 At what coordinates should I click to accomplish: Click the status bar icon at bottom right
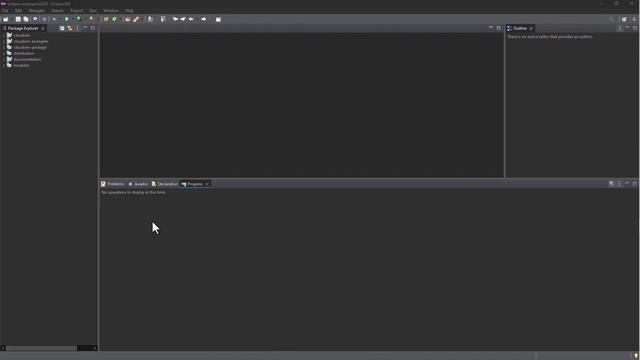(635, 356)
